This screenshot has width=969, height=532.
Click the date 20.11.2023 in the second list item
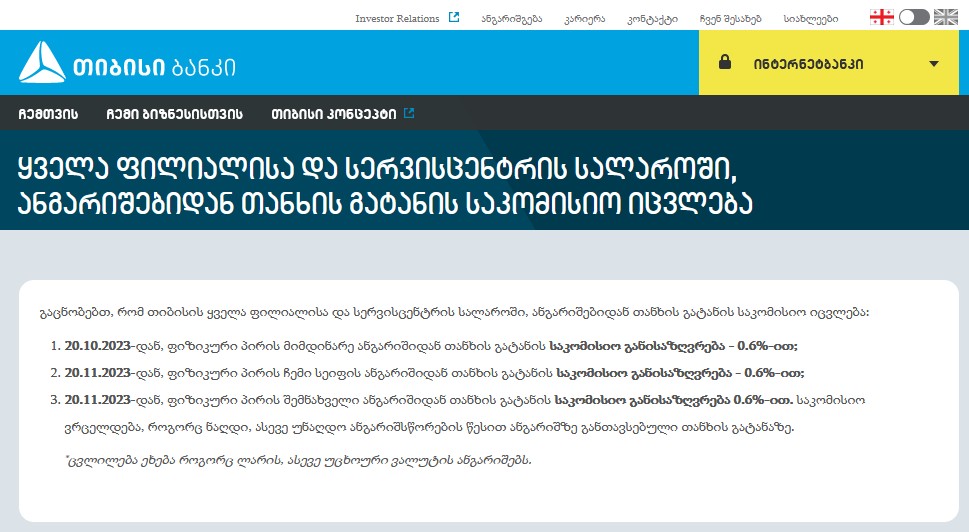[98, 373]
